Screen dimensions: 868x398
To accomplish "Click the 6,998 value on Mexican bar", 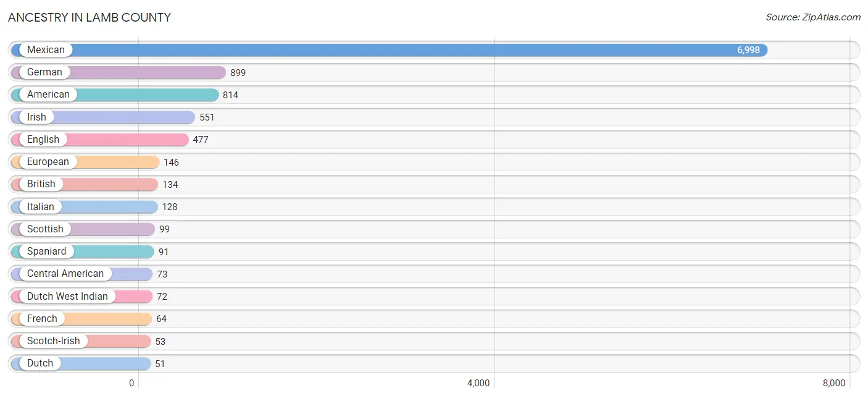I will point(748,50).
